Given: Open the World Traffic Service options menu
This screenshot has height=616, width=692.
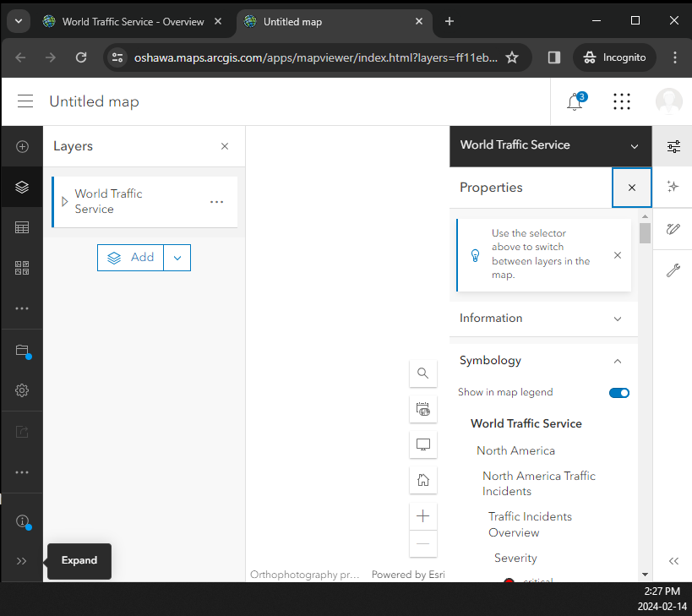Looking at the screenshot, I should tap(217, 202).
